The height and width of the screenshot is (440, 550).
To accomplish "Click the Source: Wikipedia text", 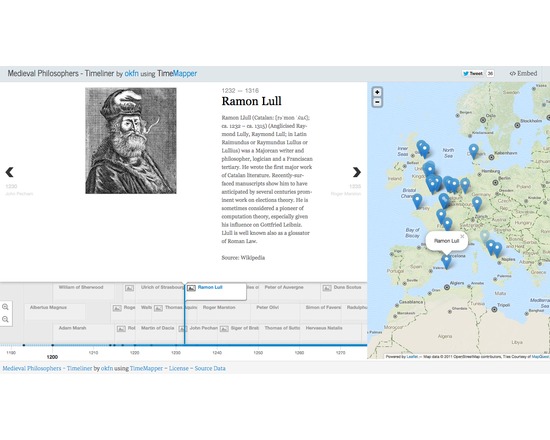I will click(243, 258).
